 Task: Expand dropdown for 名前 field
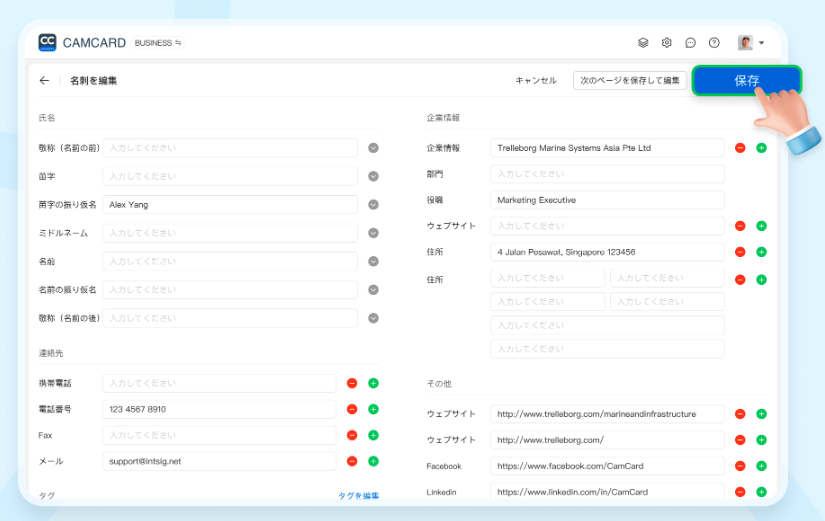[x=374, y=262]
